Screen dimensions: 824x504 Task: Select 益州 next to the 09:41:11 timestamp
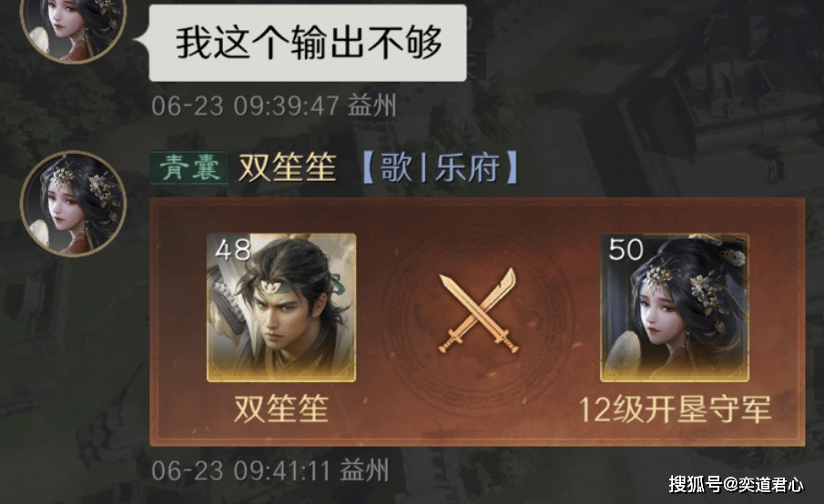pyautogui.click(x=364, y=469)
